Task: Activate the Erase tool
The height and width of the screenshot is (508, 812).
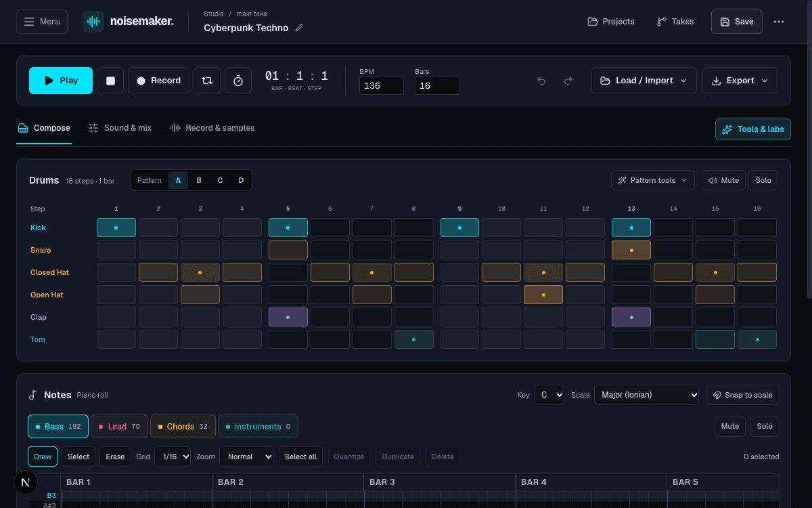Action: 115,457
